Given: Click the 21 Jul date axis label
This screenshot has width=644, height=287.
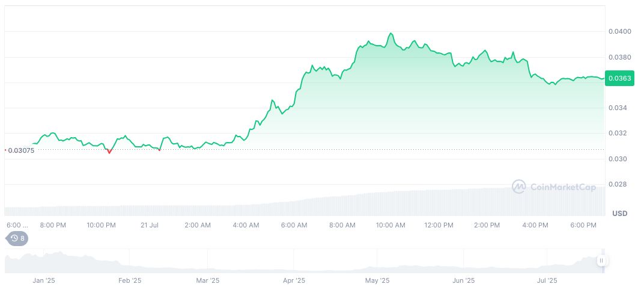Looking at the screenshot, I should pyautogui.click(x=149, y=225).
